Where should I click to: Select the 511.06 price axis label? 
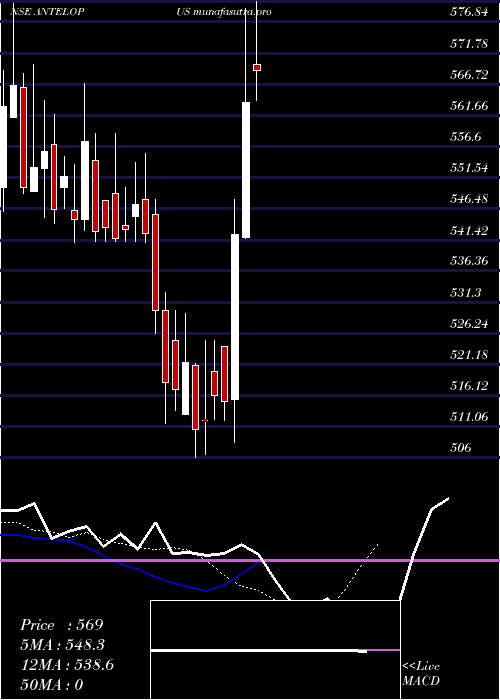tap(469, 417)
